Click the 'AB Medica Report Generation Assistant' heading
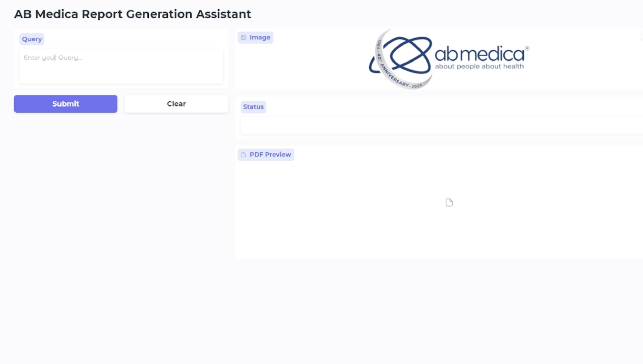The height and width of the screenshot is (364, 643). coord(132,14)
